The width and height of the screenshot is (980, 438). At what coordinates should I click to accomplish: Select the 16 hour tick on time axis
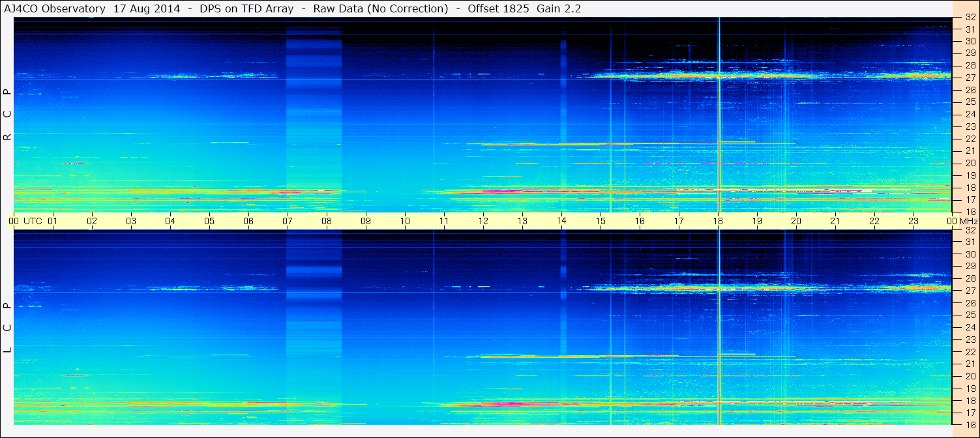click(x=640, y=221)
